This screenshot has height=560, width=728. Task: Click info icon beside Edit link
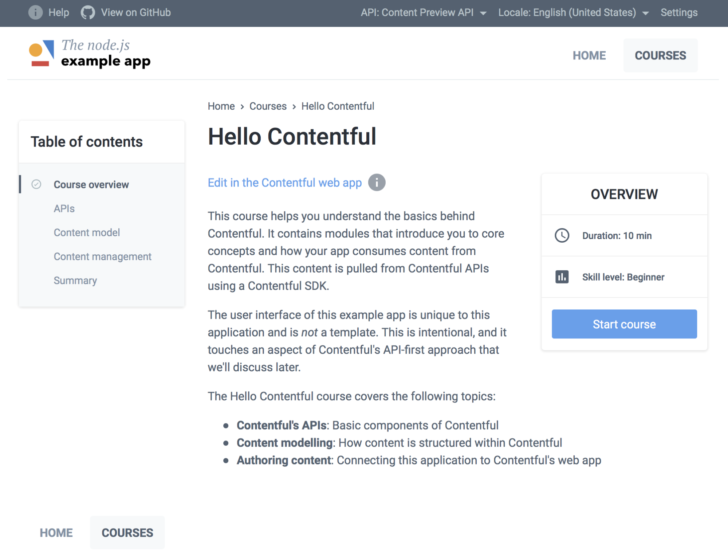pos(377,183)
